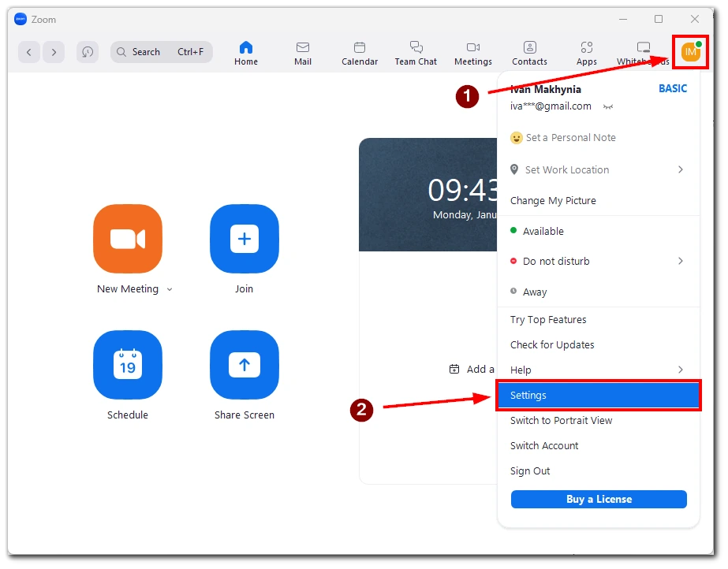Click the Work Location pin icon
Image resolution: width=728 pixels, height=569 pixels.
pyautogui.click(x=514, y=169)
